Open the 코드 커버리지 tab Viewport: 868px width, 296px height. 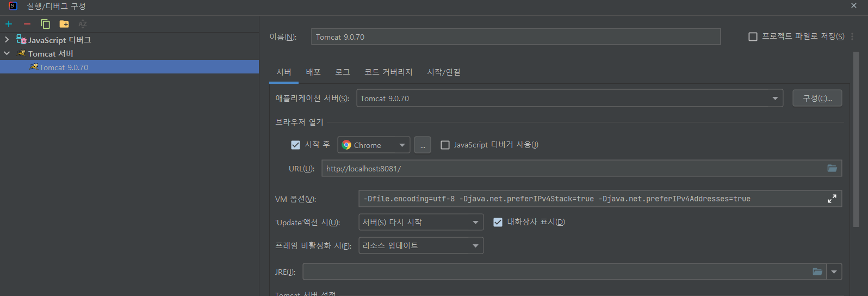(388, 72)
